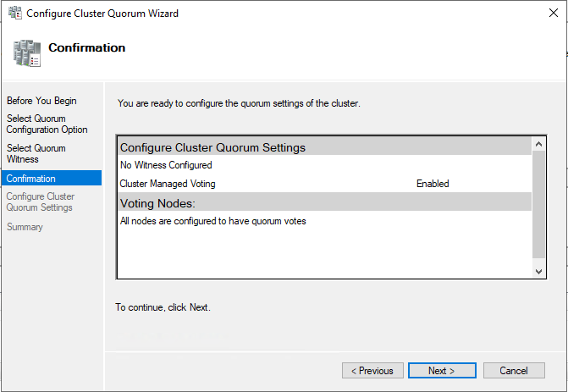Jump to the Select Quorum Witness step
Image resolution: width=568 pixels, height=392 pixels.
tap(36, 153)
